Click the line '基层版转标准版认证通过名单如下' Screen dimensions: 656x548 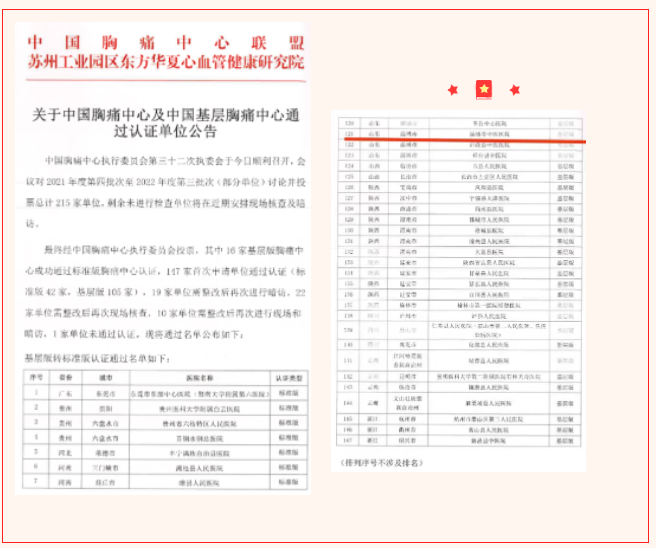(x=97, y=359)
